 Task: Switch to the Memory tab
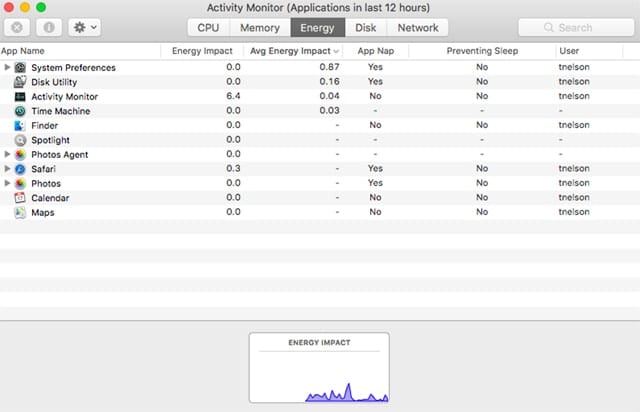(x=260, y=28)
